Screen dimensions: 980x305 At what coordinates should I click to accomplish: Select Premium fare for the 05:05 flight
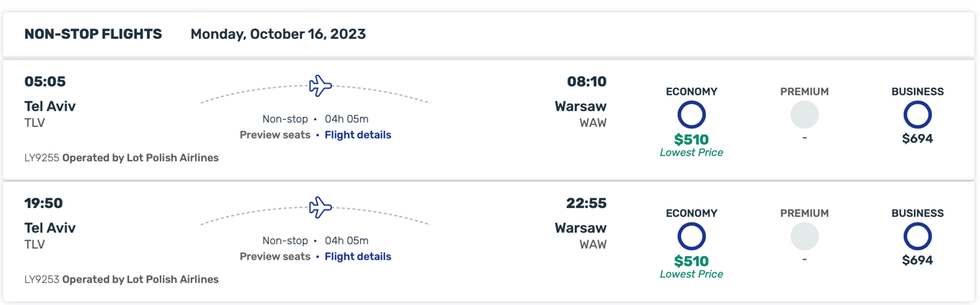point(804,115)
